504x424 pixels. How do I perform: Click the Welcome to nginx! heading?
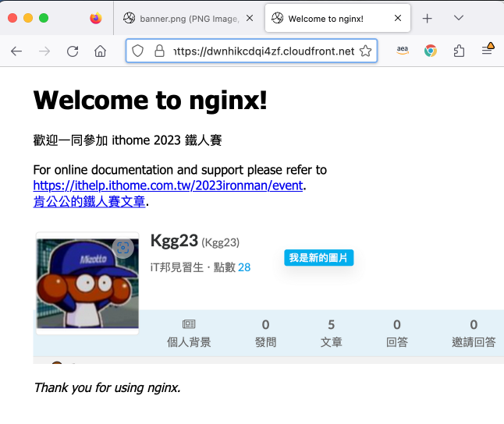point(150,101)
